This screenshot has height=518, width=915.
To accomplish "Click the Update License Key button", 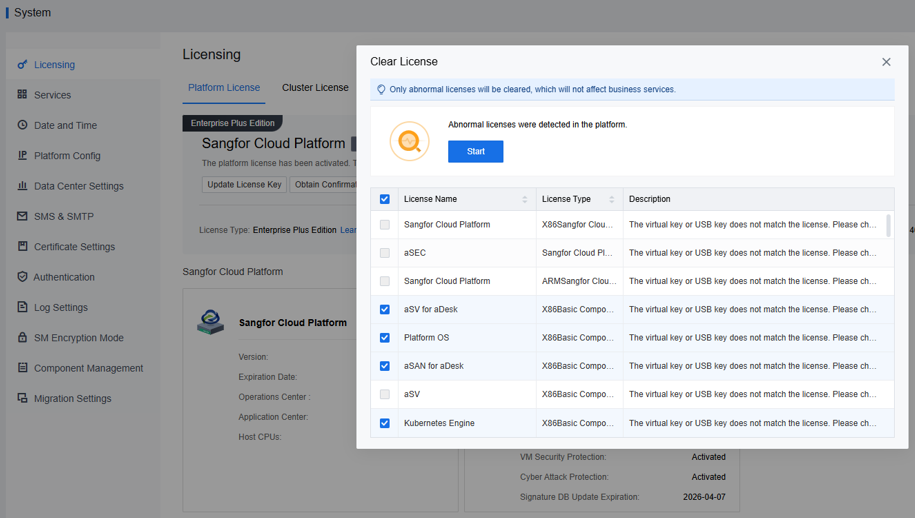I will click(x=244, y=184).
